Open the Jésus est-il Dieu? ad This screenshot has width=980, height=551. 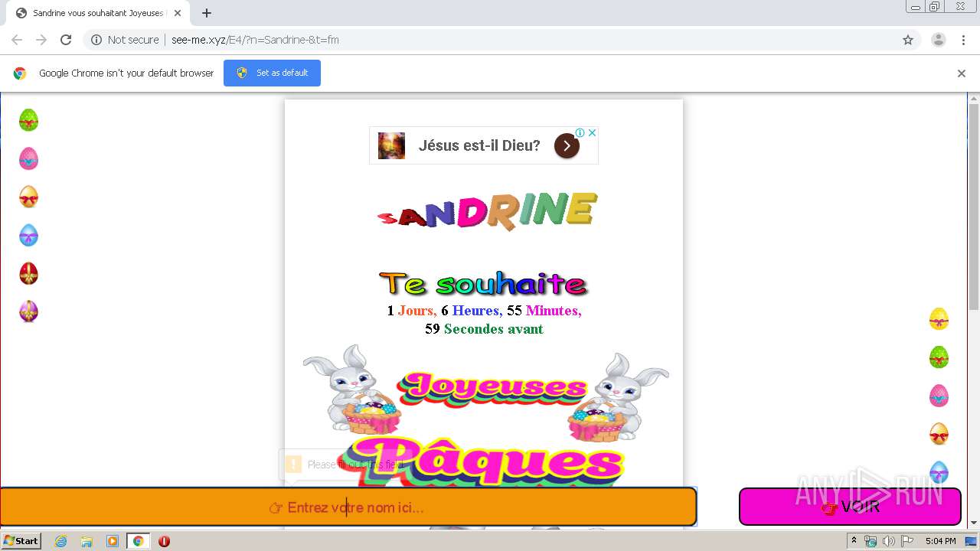(x=479, y=145)
